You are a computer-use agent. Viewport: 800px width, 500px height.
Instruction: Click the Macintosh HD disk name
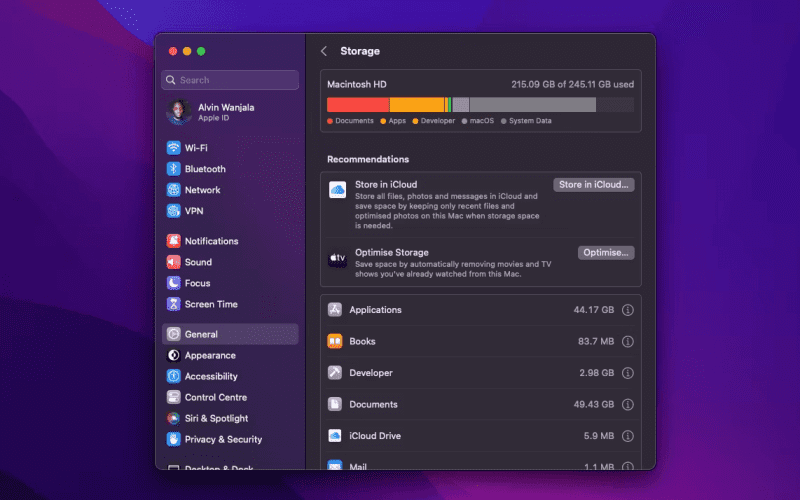(x=357, y=84)
